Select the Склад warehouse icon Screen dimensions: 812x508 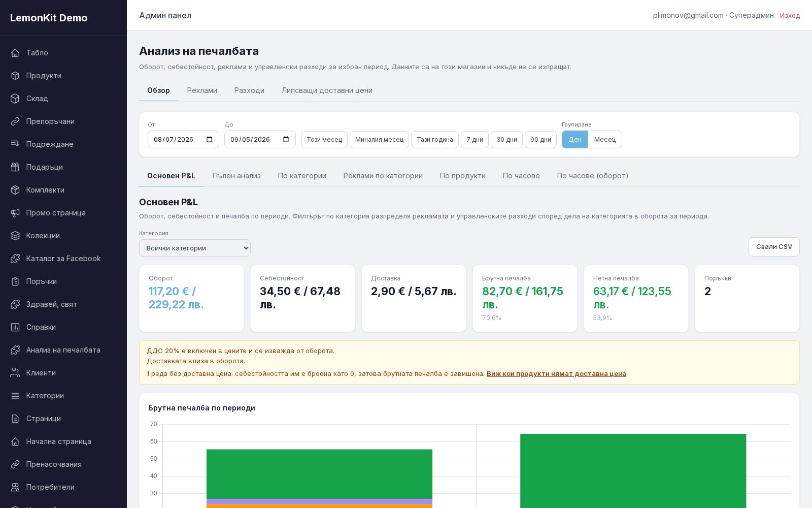coord(15,99)
